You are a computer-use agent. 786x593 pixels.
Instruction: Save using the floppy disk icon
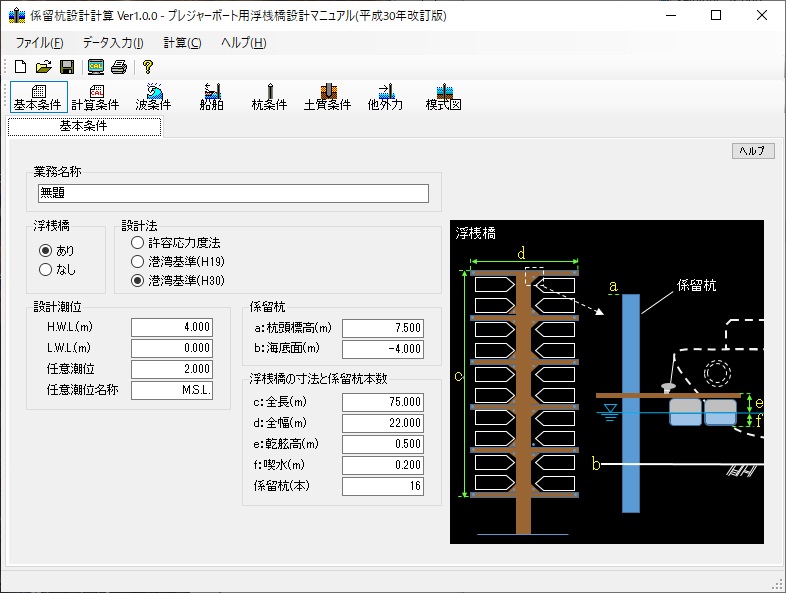pos(66,67)
